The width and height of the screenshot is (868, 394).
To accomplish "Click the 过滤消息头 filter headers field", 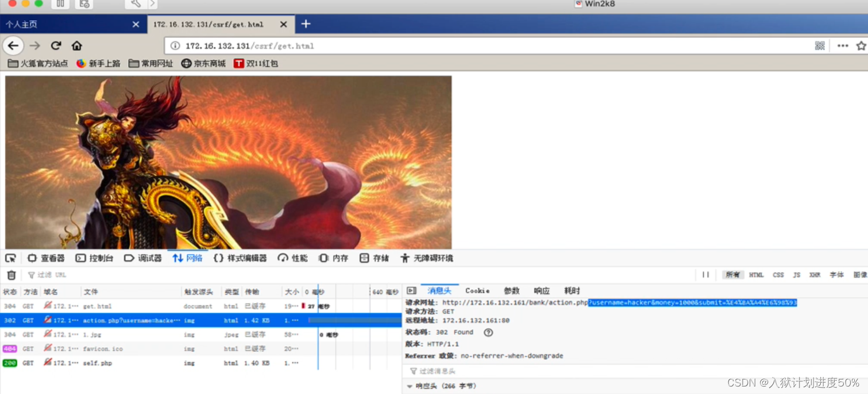I will tap(635, 372).
